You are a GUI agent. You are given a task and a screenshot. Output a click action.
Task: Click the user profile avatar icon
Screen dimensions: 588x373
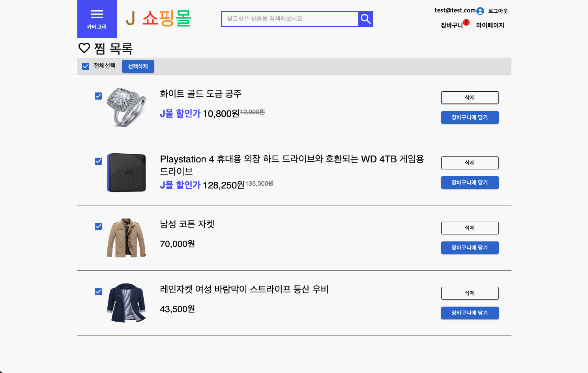tap(480, 11)
